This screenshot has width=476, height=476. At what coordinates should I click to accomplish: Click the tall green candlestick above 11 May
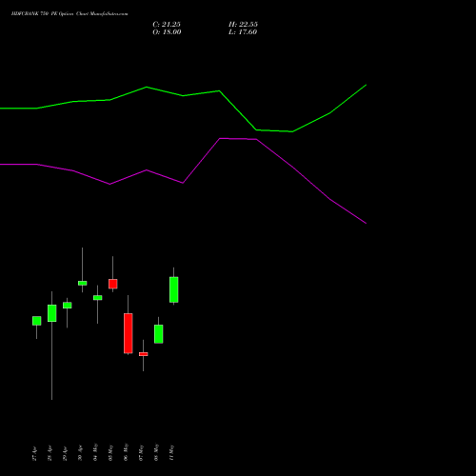point(174,289)
